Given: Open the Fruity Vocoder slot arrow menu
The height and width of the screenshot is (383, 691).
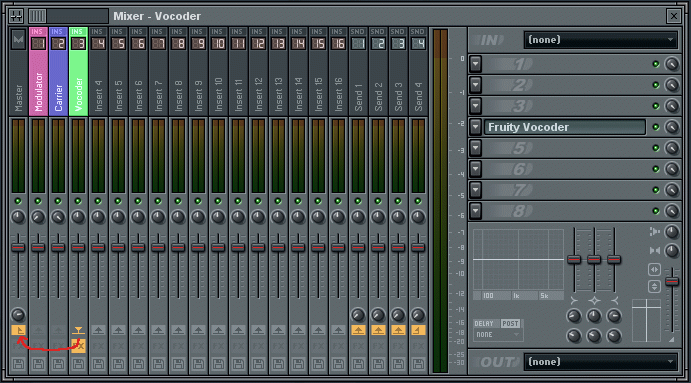Looking at the screenshot, I should click(476, 127).
